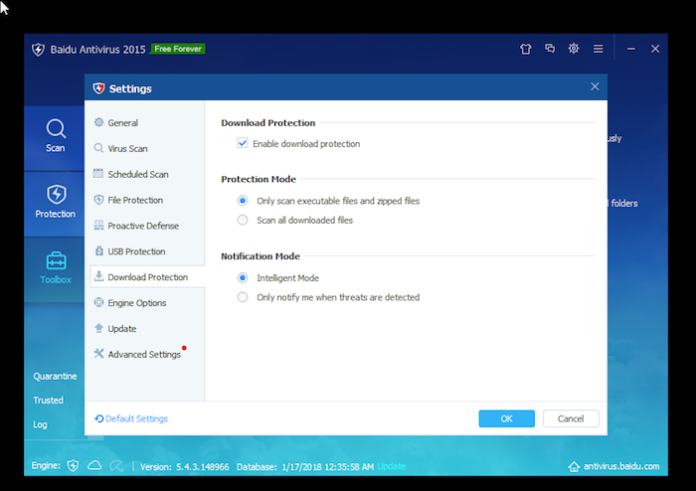Open the hamburger menu in title bar
Viewport: 696px width, 491px height.
click(598, 49)
